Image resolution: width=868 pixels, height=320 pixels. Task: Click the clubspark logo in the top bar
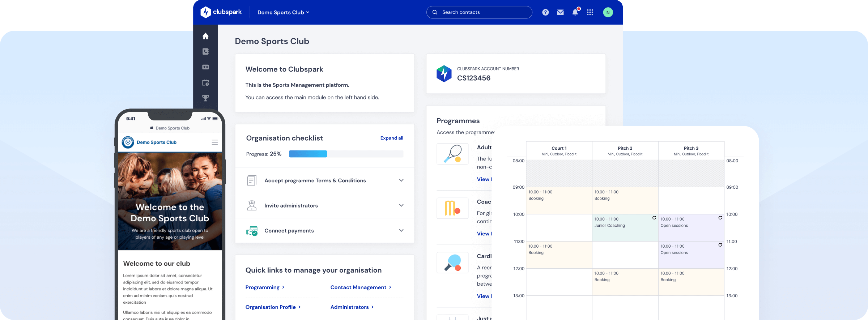point(221,12)
